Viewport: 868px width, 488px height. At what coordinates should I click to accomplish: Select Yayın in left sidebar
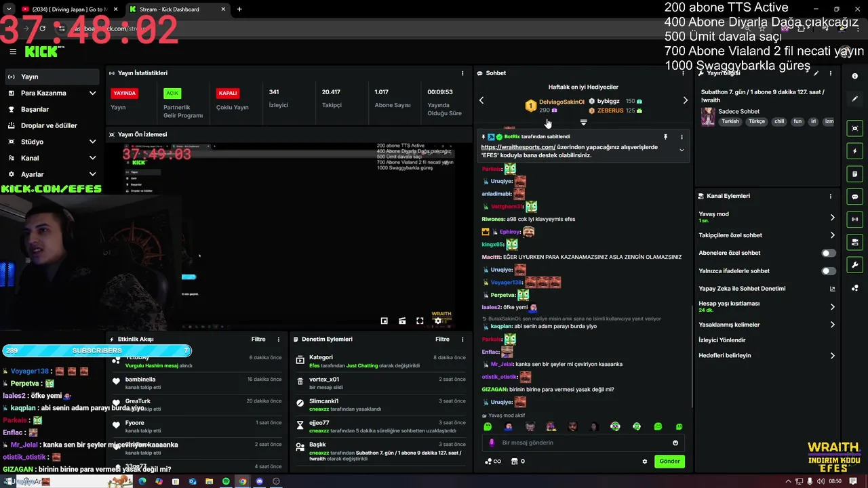click(x=52, y=77)
